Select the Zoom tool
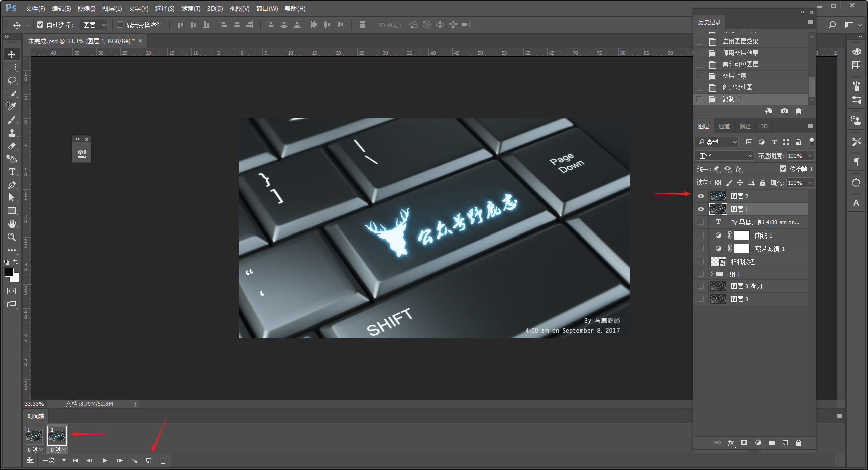868x470 pixels. [x=11, y=237]
